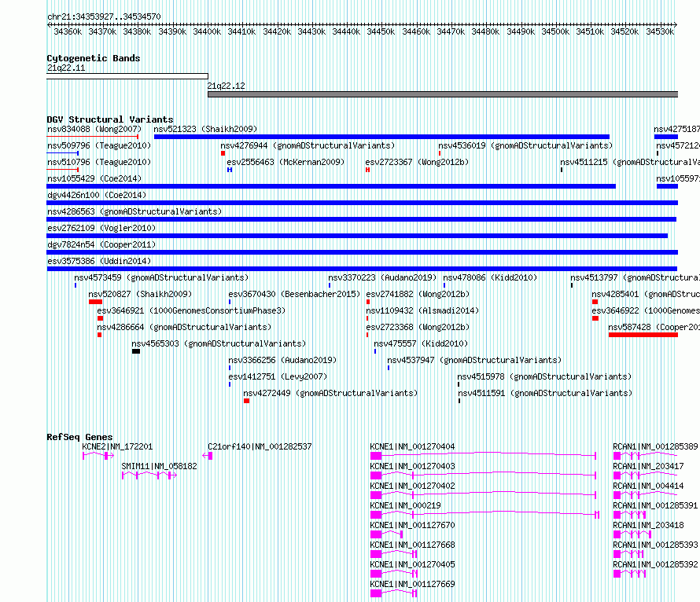
Task: Click the nsv587428 red variant bar
Action: point(643,335)
